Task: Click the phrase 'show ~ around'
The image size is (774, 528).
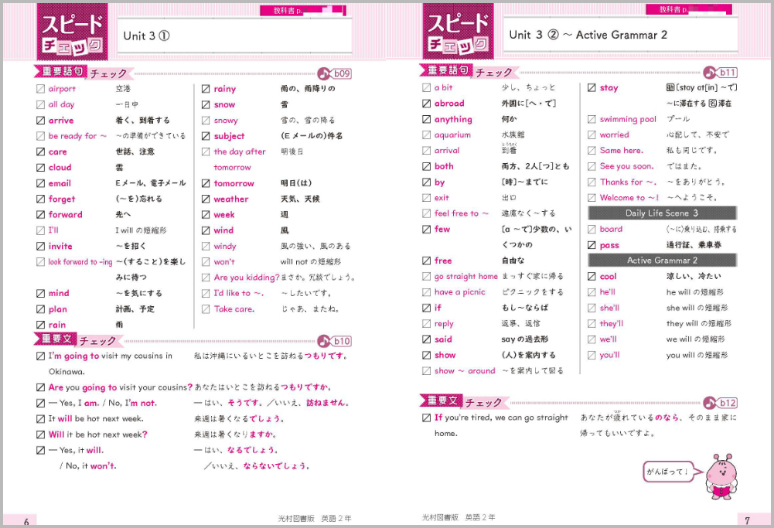Action: pyautogui.click(x=465, y=371)
